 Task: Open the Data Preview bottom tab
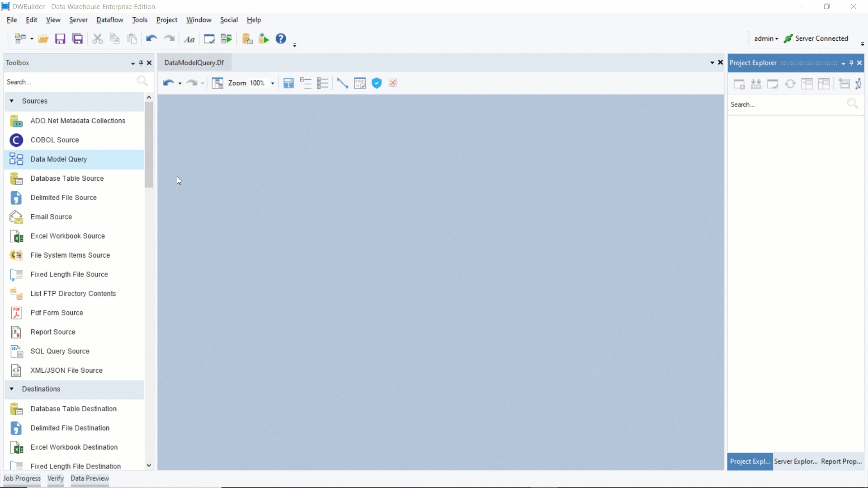click(x=90, y=479)
